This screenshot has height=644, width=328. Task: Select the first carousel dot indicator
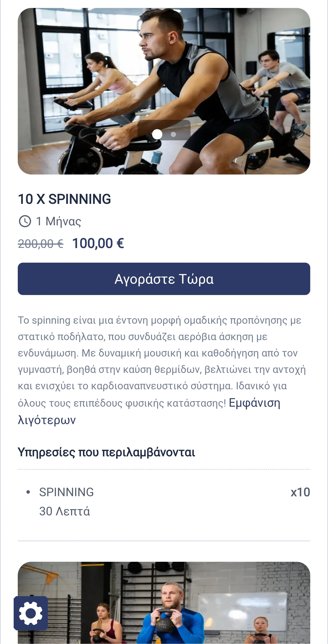pyautogui.click(x=157, y=134)
